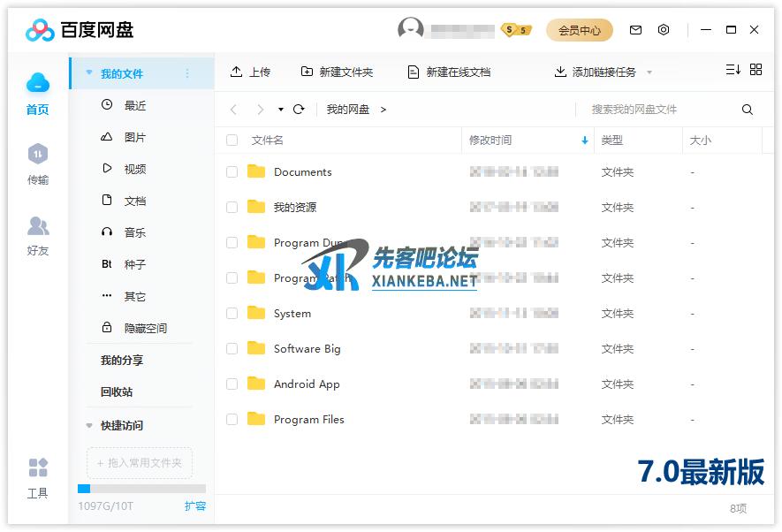Image resolution: width=782 pixels, height=532 pixels.
Task: Click the 扩容 expand storage link
Action: (195, 506)
